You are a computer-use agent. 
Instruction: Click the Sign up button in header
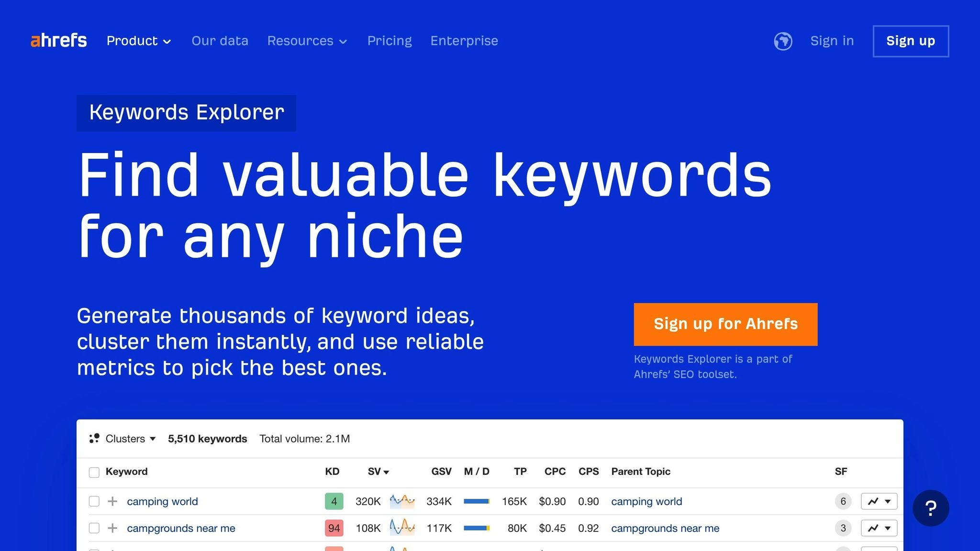pos(911,41)
